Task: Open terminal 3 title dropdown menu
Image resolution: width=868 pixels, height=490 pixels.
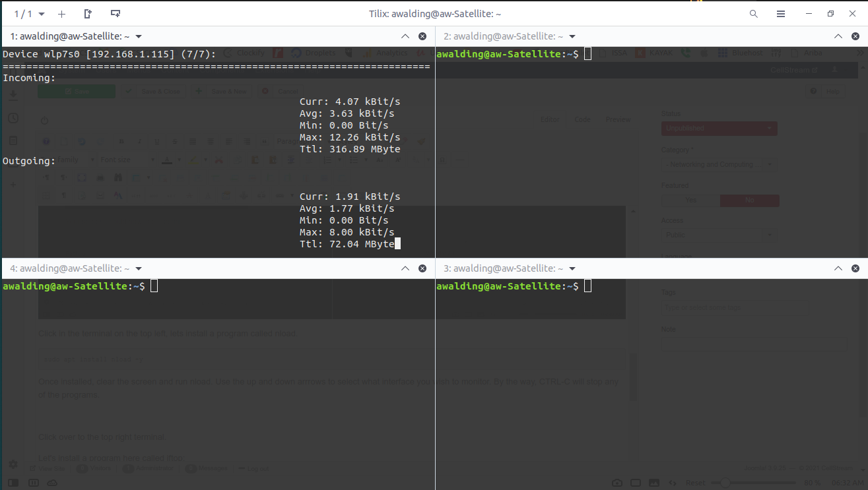Action: tap(572, 269)
